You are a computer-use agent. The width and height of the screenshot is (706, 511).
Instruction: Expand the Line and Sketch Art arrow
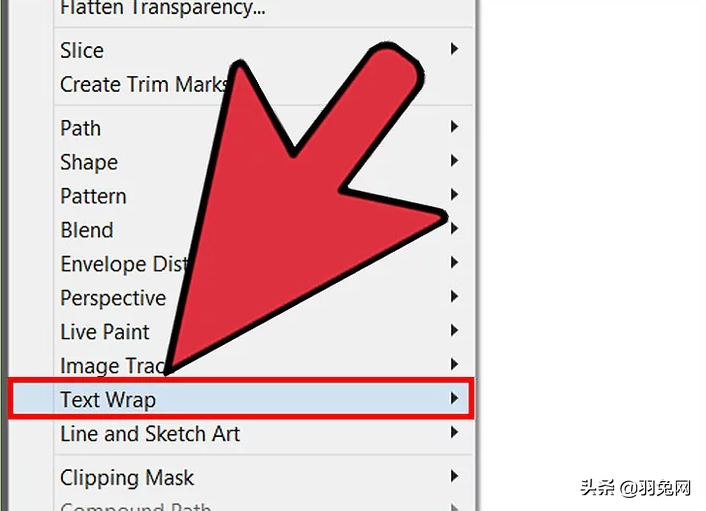click(x=454, y=432)
